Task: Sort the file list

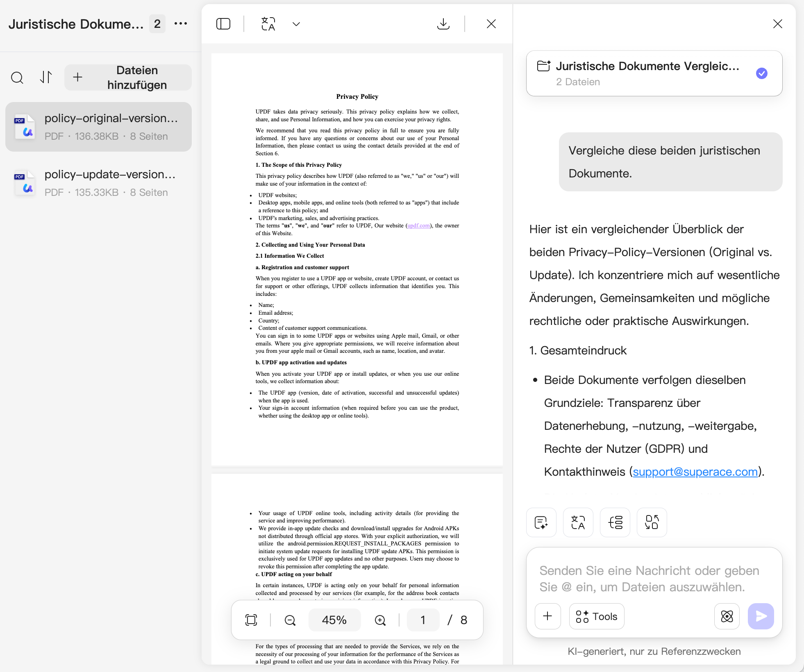Action: (x=46, y=77)
